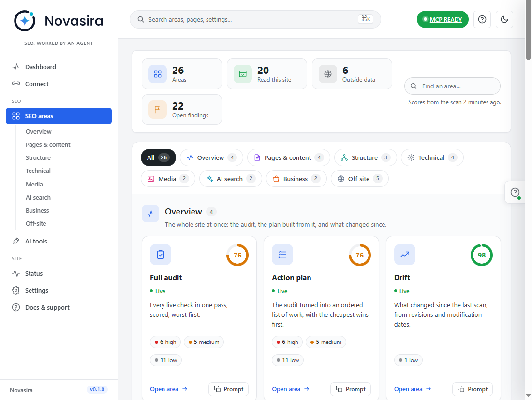Viewport: 532px width, 400px height.
Task: Copy the Prompt for Full audit
Action: (228, 389)
